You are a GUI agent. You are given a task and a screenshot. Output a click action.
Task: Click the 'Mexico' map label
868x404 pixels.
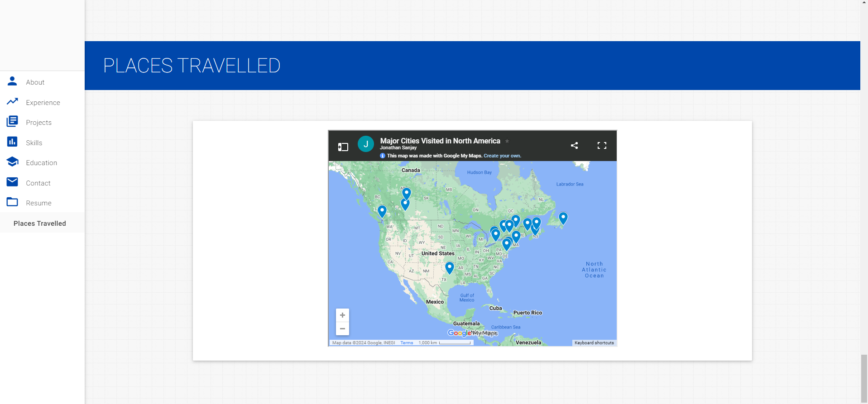pyautogui.click(x=435, y=302)
